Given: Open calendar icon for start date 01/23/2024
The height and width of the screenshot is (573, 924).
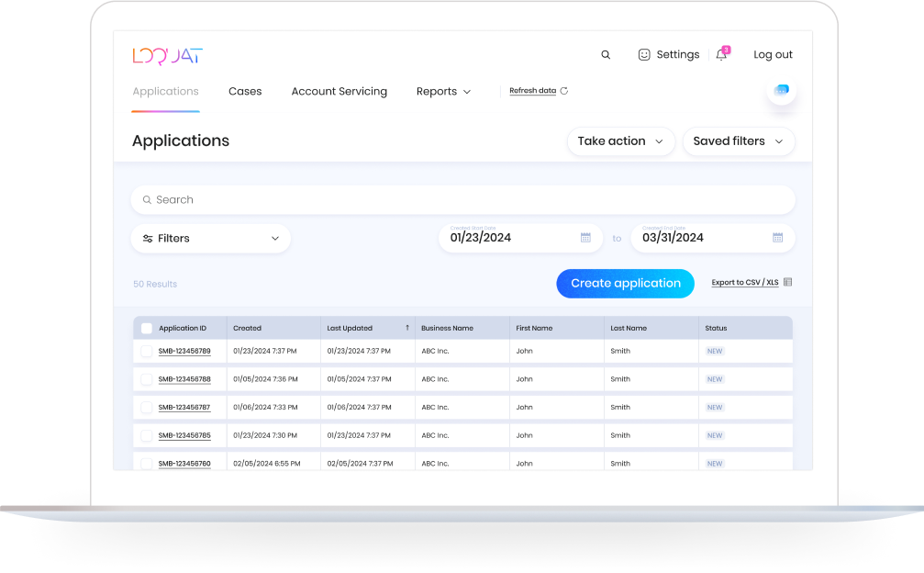Looking at the screenshot, I should tap(585, 238).
